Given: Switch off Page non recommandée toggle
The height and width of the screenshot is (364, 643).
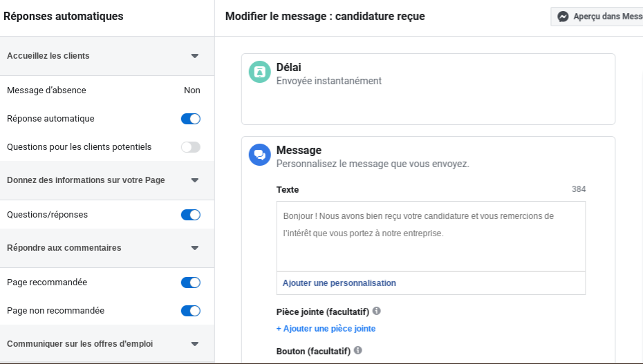Looking at the screenshot, I should [x=191, y=311].
